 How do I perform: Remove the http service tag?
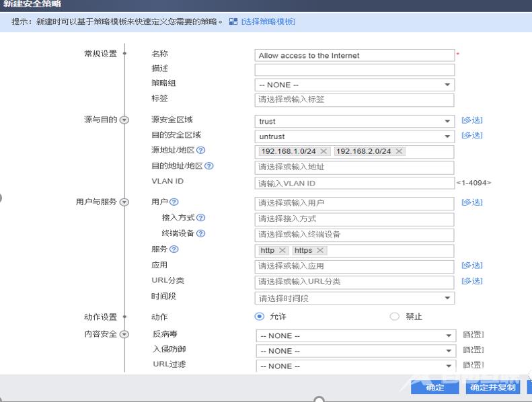(282, 250)
